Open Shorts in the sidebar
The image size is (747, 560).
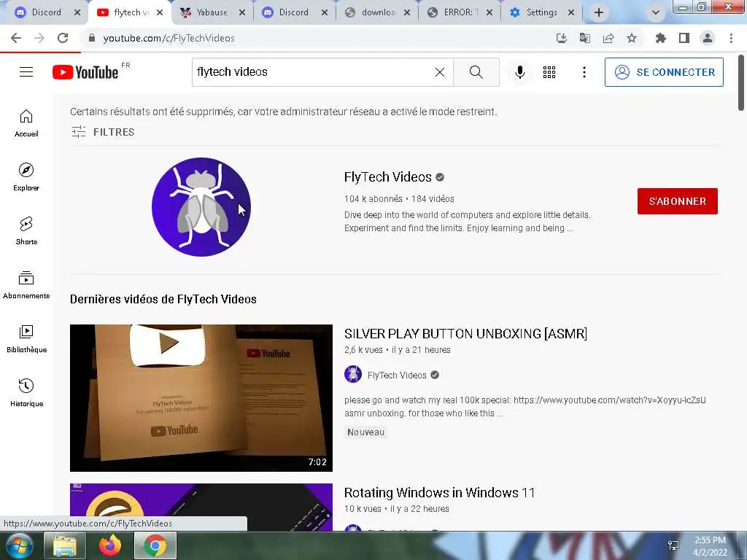pyautogui.click(x=26, y=231)
